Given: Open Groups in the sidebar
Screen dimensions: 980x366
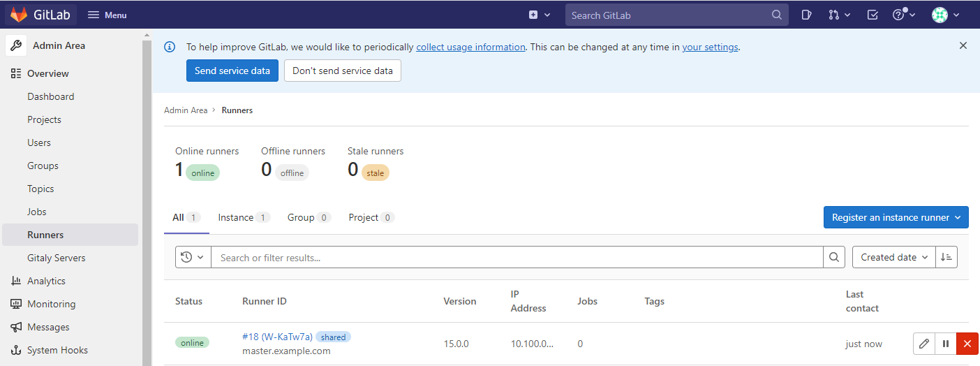Looking at the screenshot, I should tap(43, 166).
